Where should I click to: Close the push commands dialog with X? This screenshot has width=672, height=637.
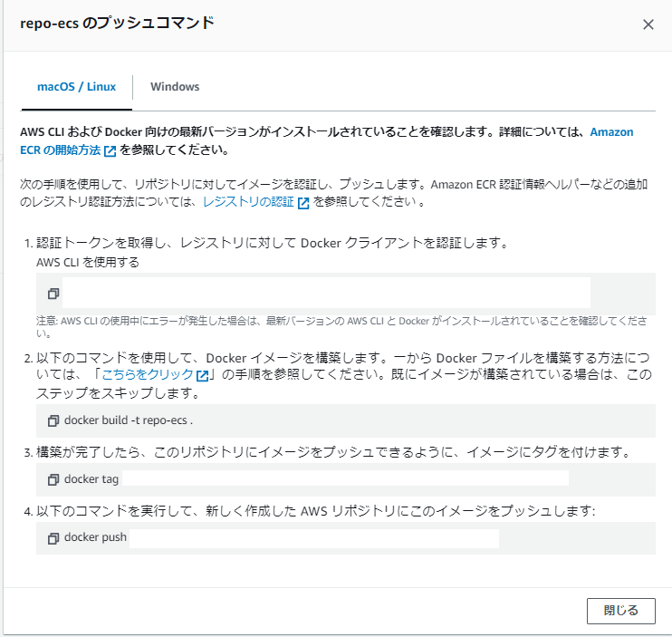pos(648,24)
